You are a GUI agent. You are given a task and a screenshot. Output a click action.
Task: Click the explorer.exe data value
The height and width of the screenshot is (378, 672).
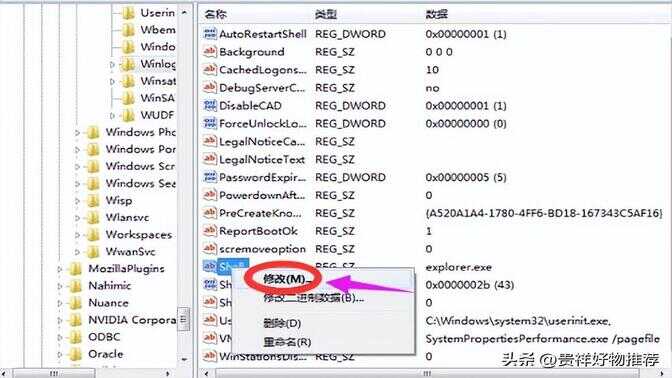pyautogui.click(x=459, y=267)
